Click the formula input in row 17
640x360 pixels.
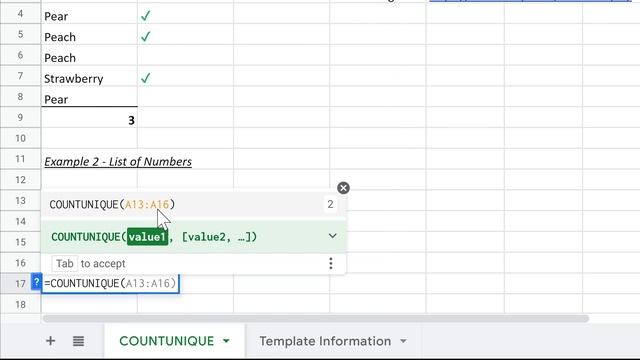click(110, 283)
